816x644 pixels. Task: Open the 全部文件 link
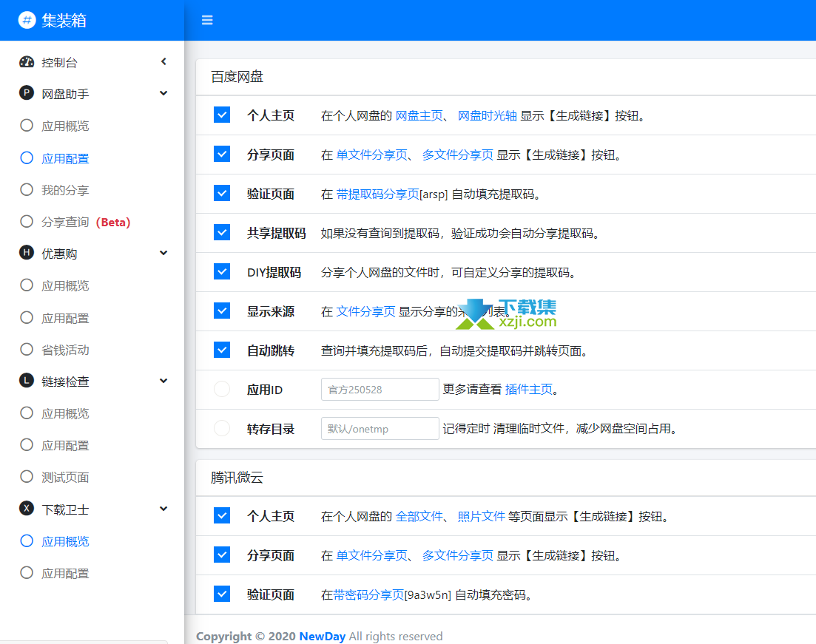[x=419, y=517]
